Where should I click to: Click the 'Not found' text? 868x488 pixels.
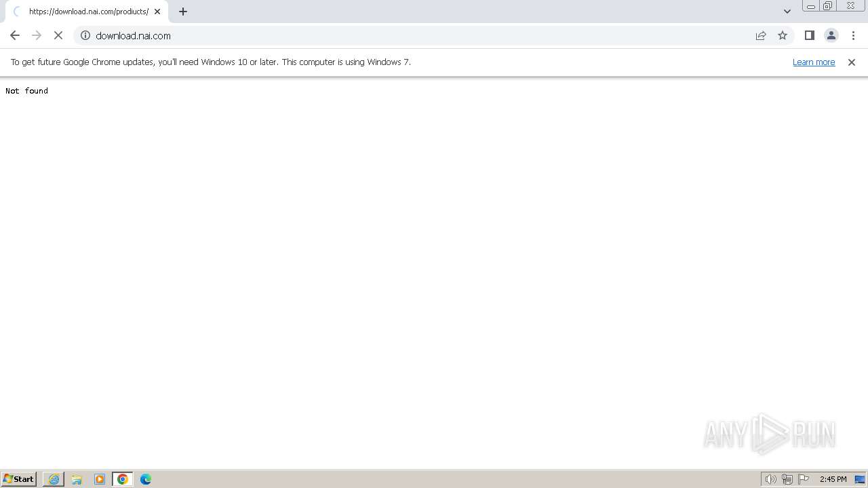click(x=26, y=91)
